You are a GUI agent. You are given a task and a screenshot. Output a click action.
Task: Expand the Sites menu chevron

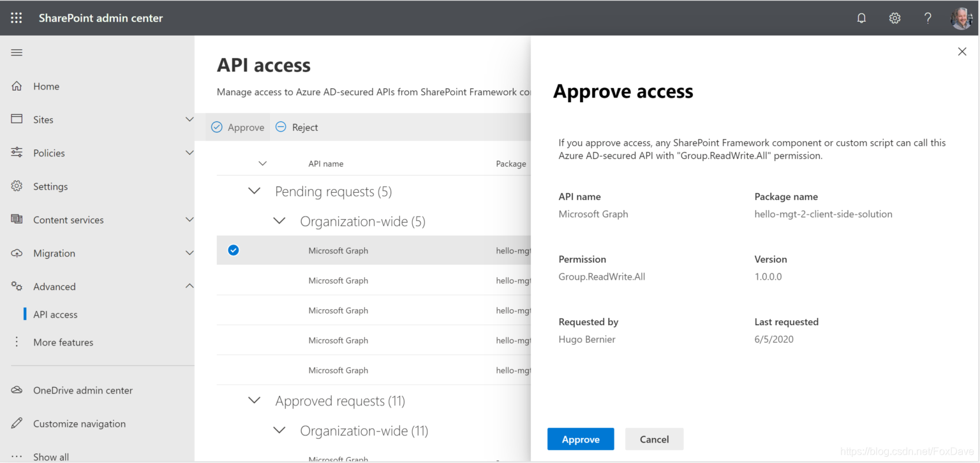click(189, 119)
